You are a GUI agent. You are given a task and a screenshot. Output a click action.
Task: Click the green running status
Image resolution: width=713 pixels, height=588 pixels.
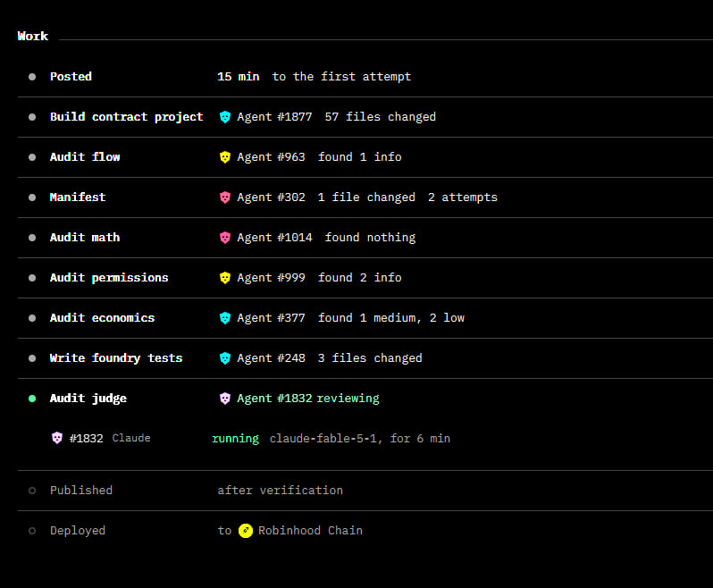pyautogui.click(x=235, y=439)
